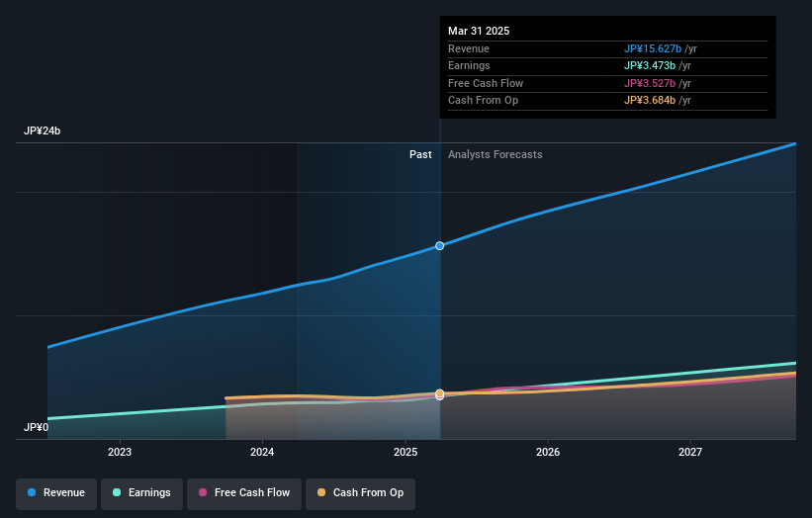Click the Revenue value JP¥15.627b in tooltip
This screenshot has width=812, height=518.
click(x=653, y=48)
